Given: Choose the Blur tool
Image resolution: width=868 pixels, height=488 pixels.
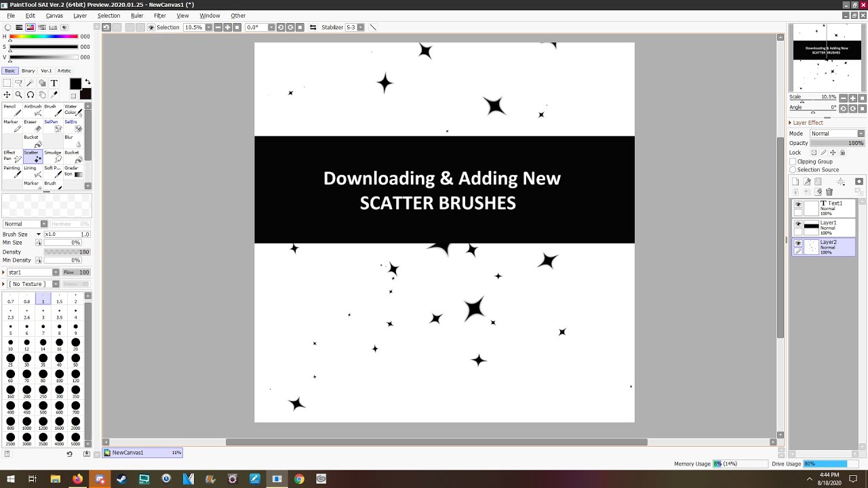Looking at the screenshot, I should pyautogui.click(x=73, y=141).
